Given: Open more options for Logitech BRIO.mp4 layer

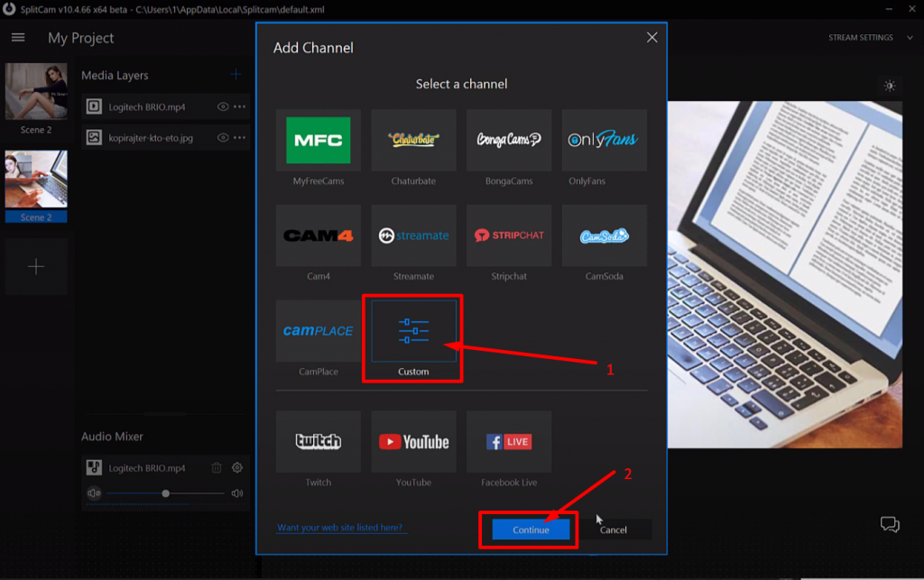Looking at the screenshot, I should tap(239, 106).
